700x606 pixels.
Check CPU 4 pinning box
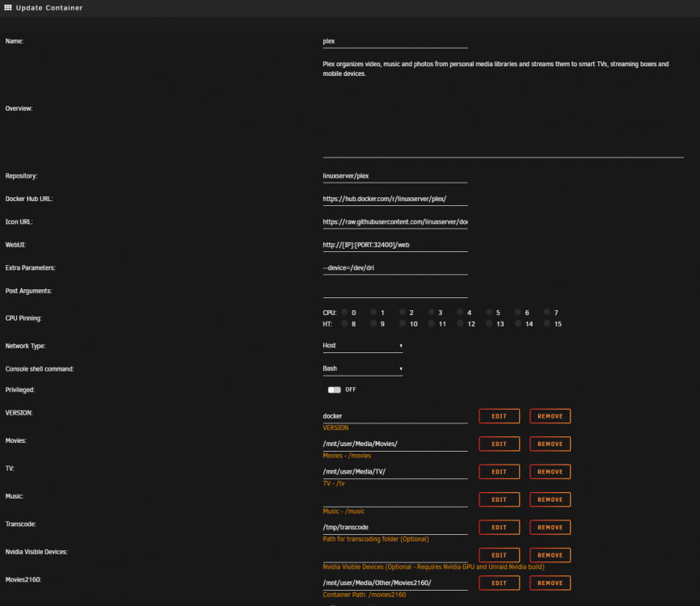(x=460, y=312)
